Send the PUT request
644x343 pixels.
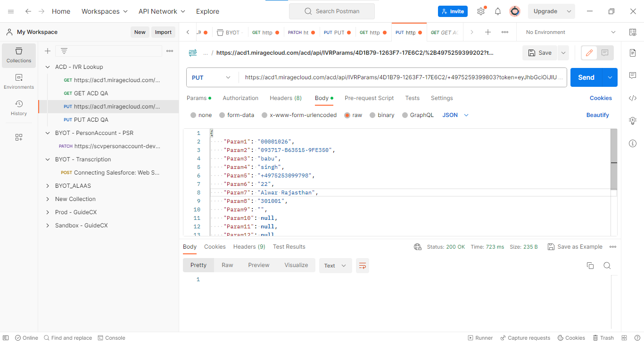point(586,77)
